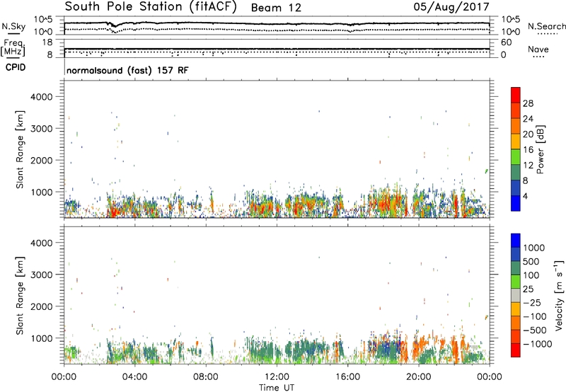Select the 'Nave' legend label

pos(538,49)
